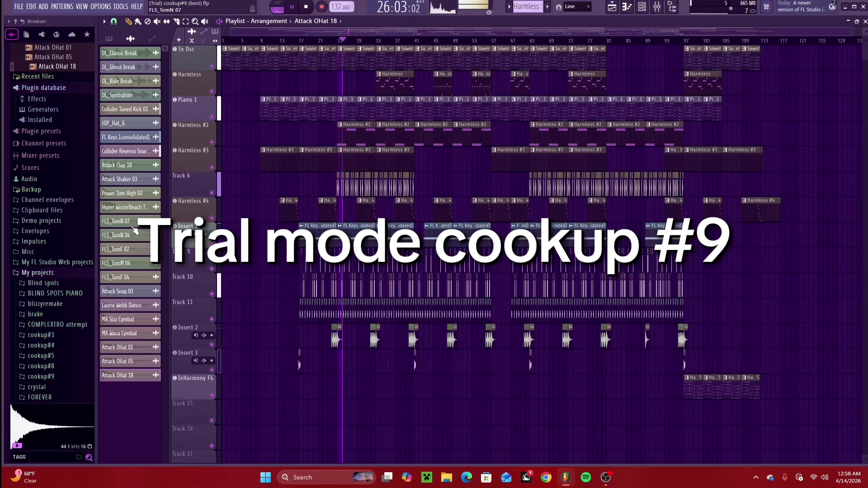The height and width of the screenshot is (488, 868).
Task: Pause playback with the pause button
Action: point(292,7)
